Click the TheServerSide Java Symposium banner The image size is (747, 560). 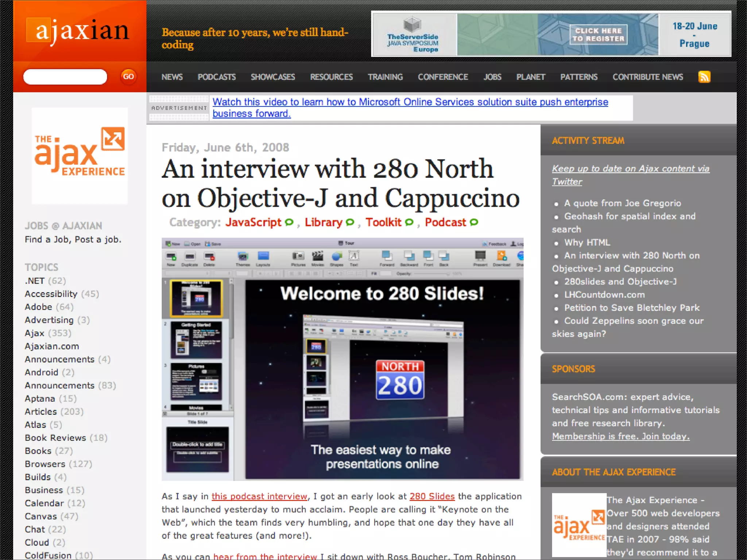[551, 34]
